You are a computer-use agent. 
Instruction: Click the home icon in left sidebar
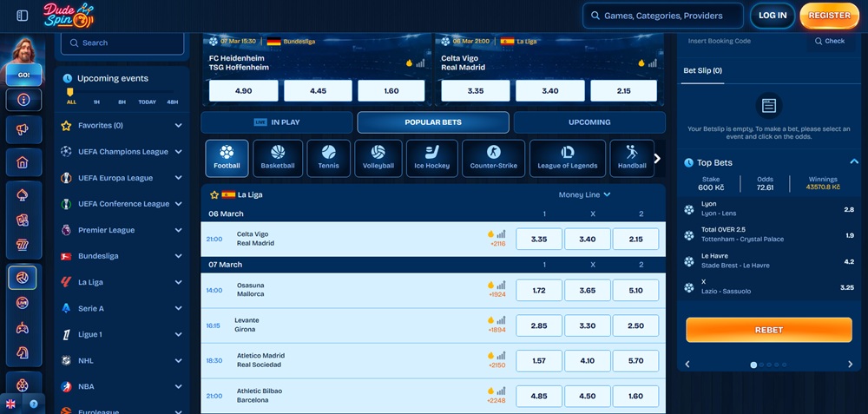23,162
